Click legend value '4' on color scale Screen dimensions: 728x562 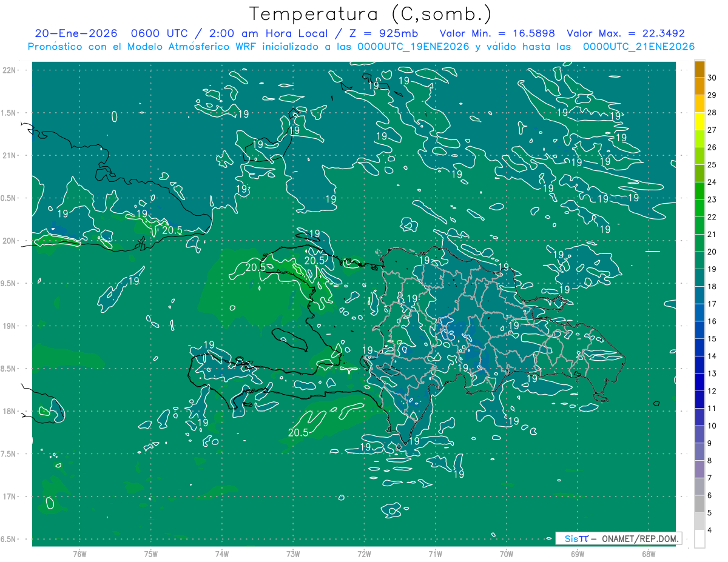pos(710,530)
